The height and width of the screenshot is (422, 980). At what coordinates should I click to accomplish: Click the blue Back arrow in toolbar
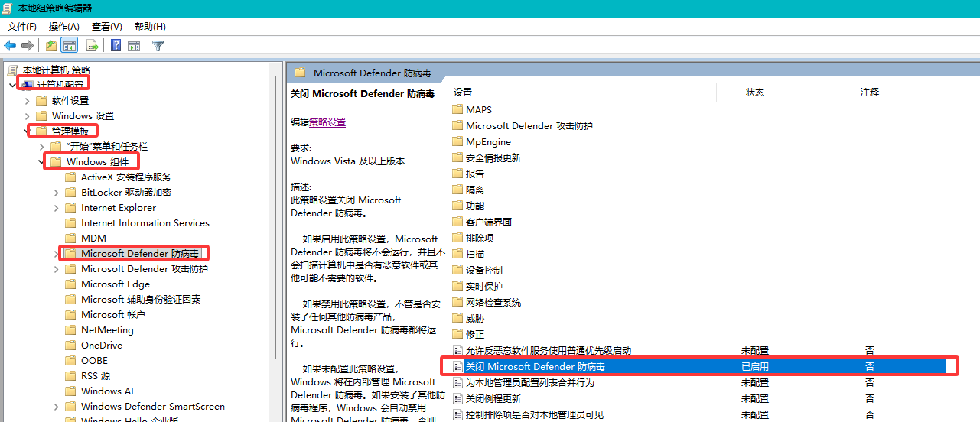point(10,45)
